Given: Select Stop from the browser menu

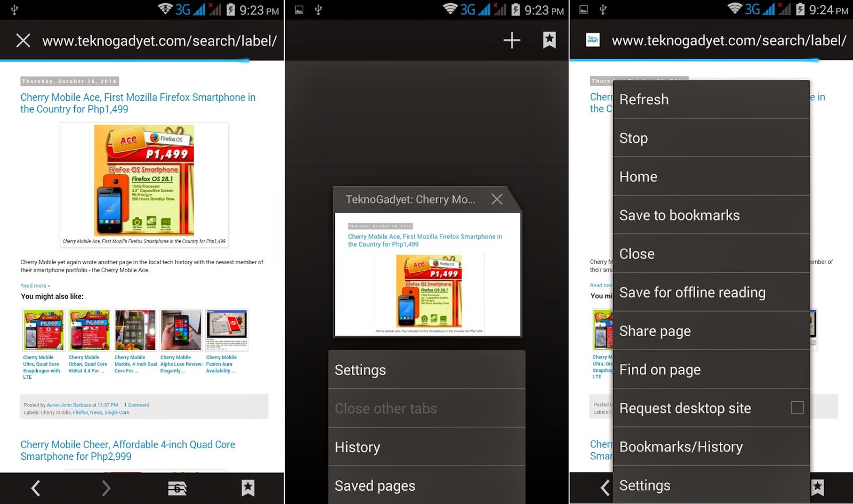Looking at the screenshot, I should [711, 138].
